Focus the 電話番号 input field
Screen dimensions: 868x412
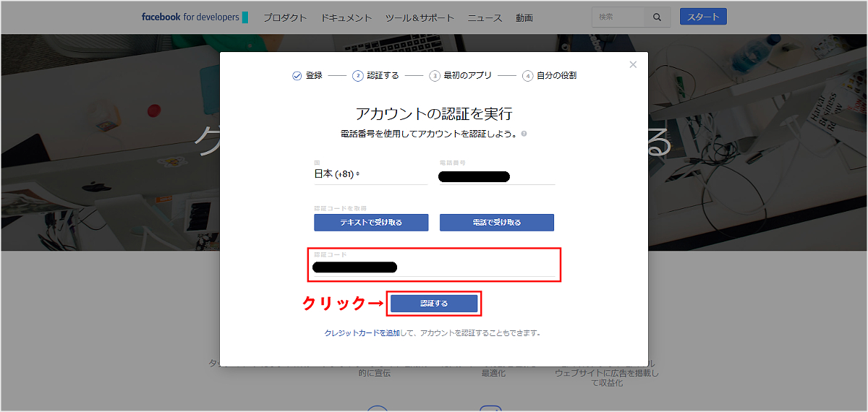coord(497,176)
